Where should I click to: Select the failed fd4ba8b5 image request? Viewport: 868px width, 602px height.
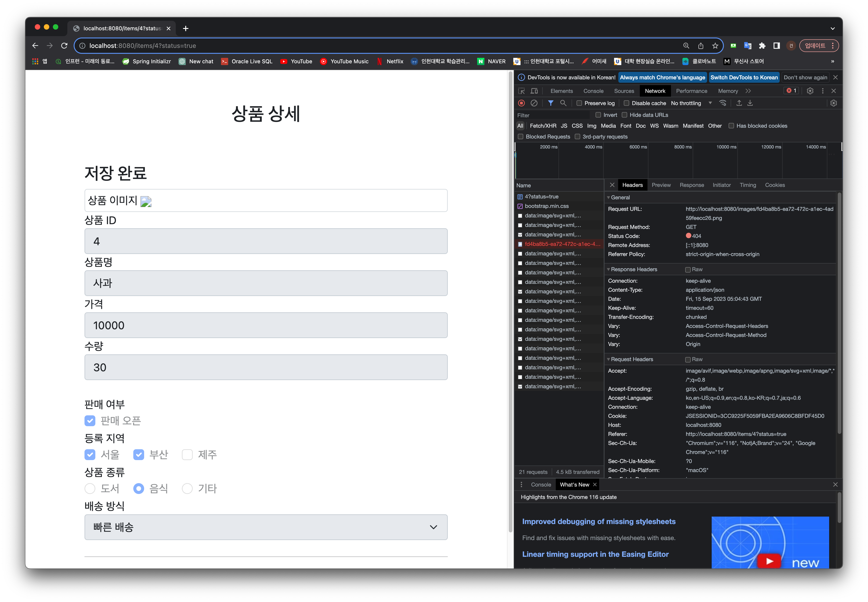pyautogui.click(x=559, y=244)
